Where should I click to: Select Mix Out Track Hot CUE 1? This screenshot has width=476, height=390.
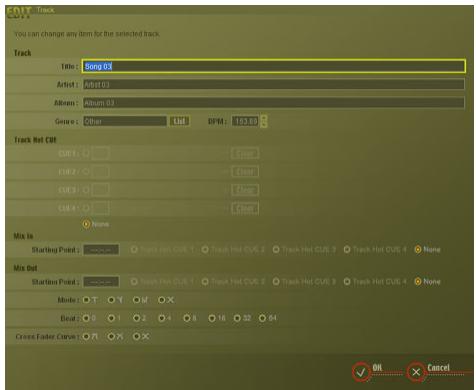[134, 282]
